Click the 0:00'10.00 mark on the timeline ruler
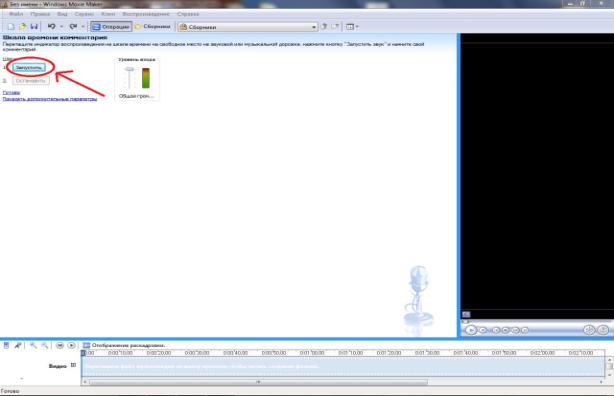Viewport: 614px width, 396px height. pos(120,353)
